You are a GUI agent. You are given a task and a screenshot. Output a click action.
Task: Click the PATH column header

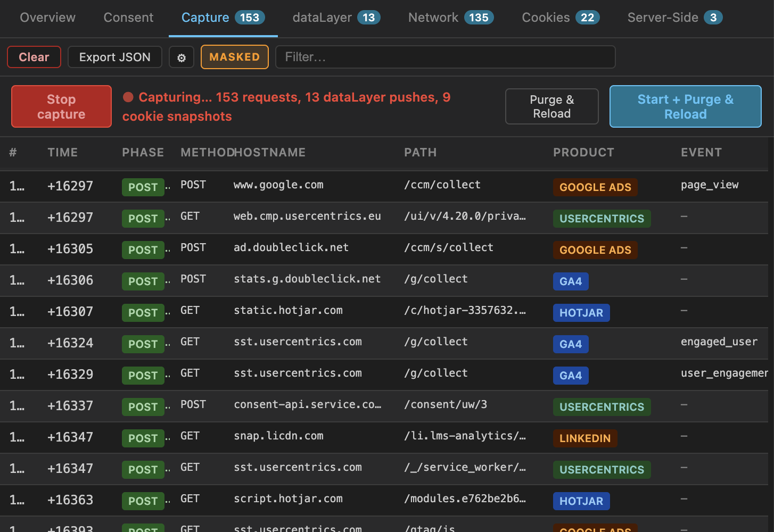point(421,153)
